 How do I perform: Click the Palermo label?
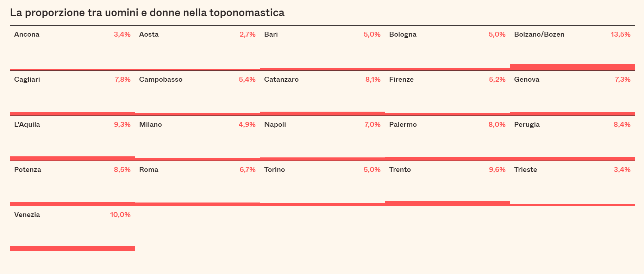pos(403,125)
